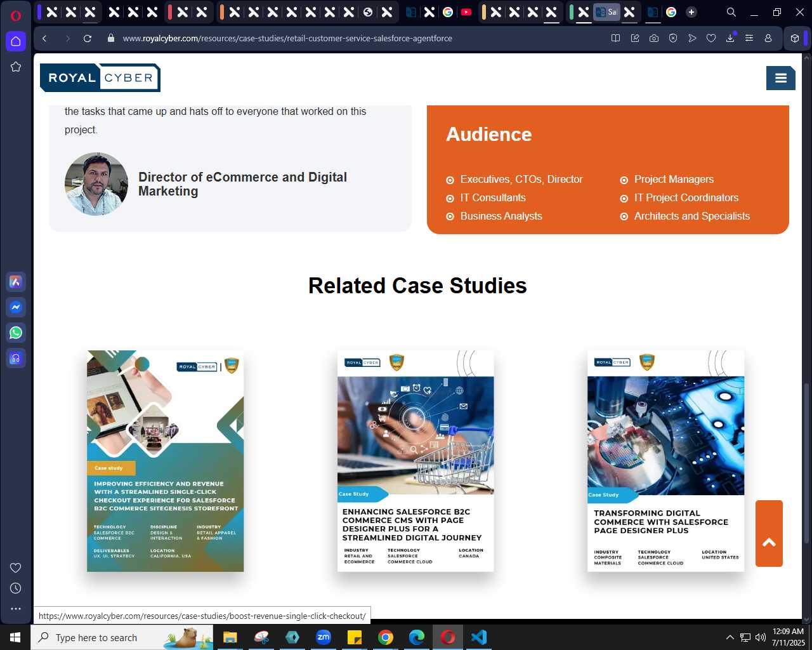Viewport: 812px width, 650px height.
Task: Open the send arrow icon in the address bar
Action: point(692,38)
